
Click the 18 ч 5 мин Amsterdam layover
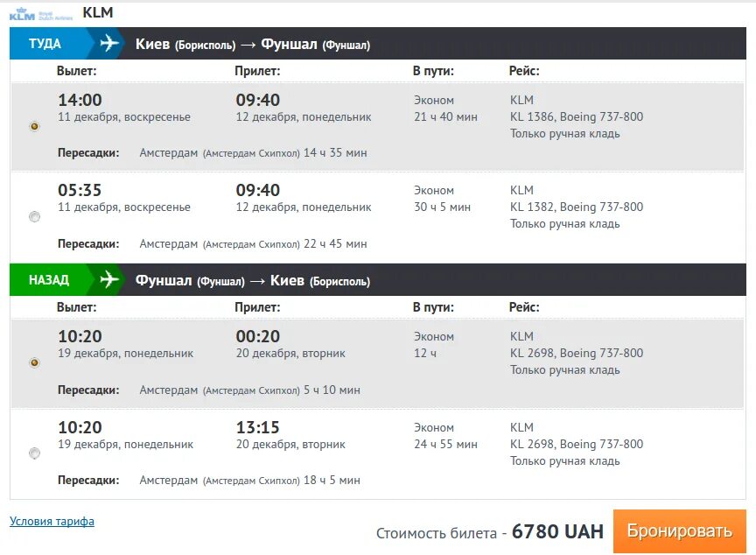[x=332, y=481]
